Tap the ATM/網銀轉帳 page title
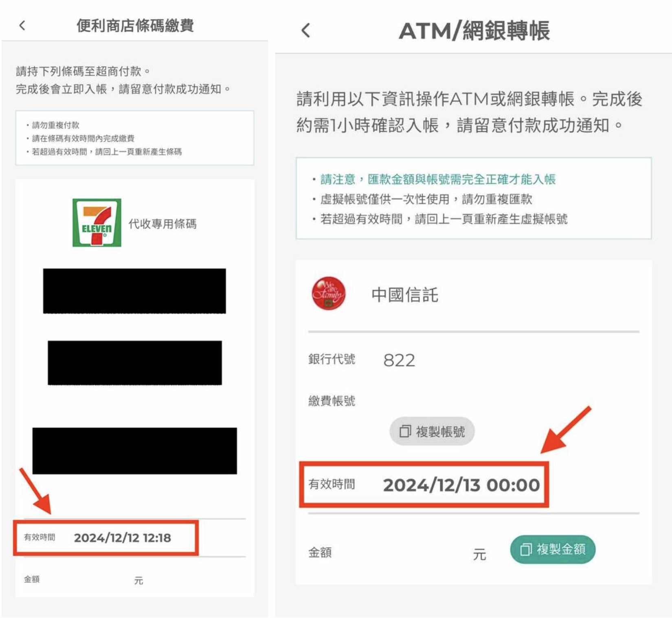The image size is (672, 618). pos(474,31)
